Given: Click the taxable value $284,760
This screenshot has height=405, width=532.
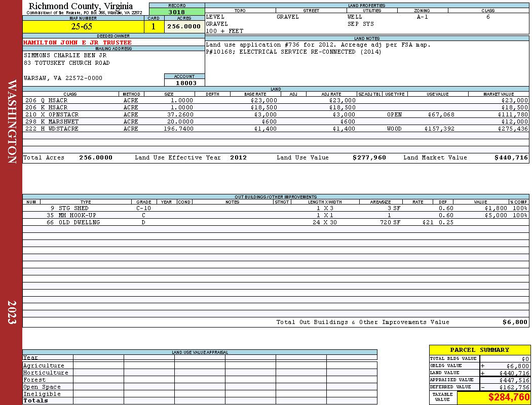Looking at the screenshot, I should click(509, 397).
